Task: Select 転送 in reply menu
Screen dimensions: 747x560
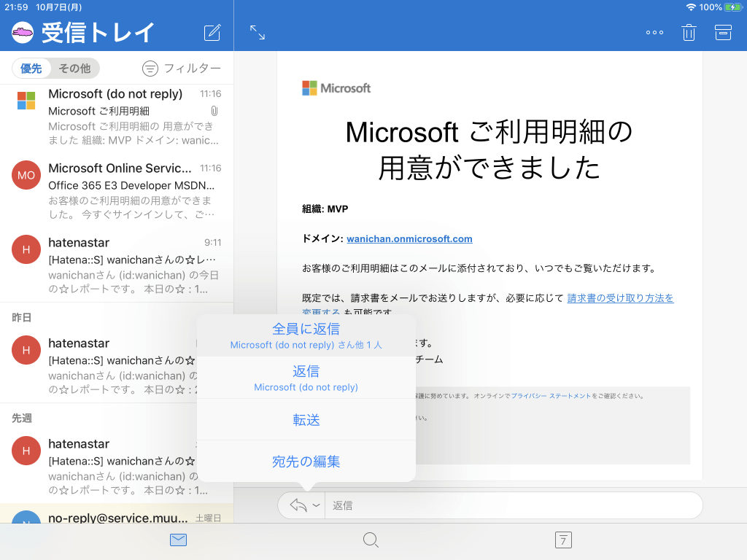Action: pos(306,419)
